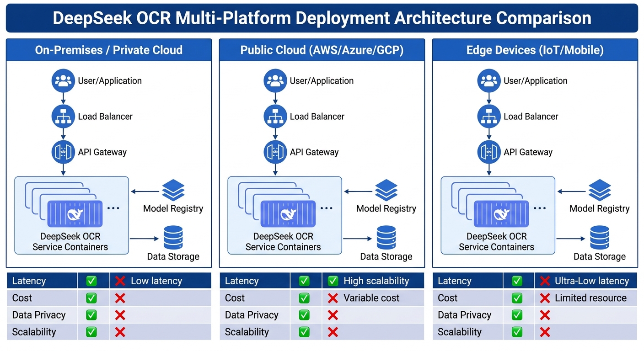Click the green check in Public Cloud Cost row

(304, 298)
